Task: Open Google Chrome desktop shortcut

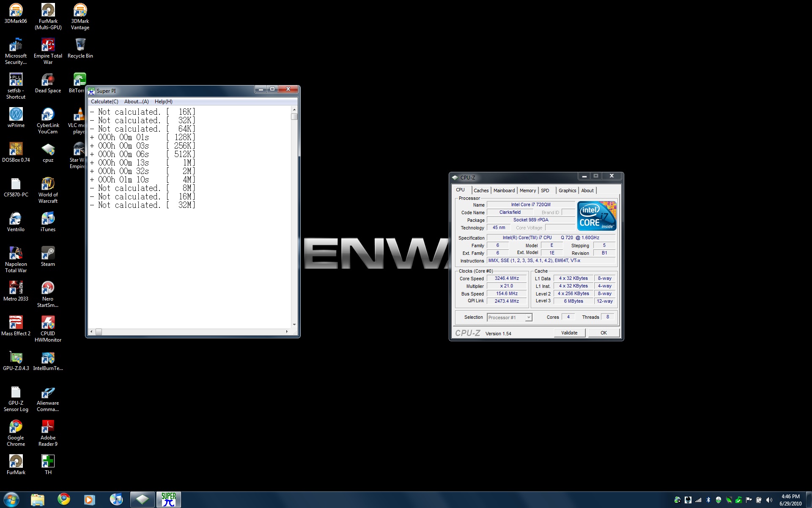Action: (x=16, y=433)
